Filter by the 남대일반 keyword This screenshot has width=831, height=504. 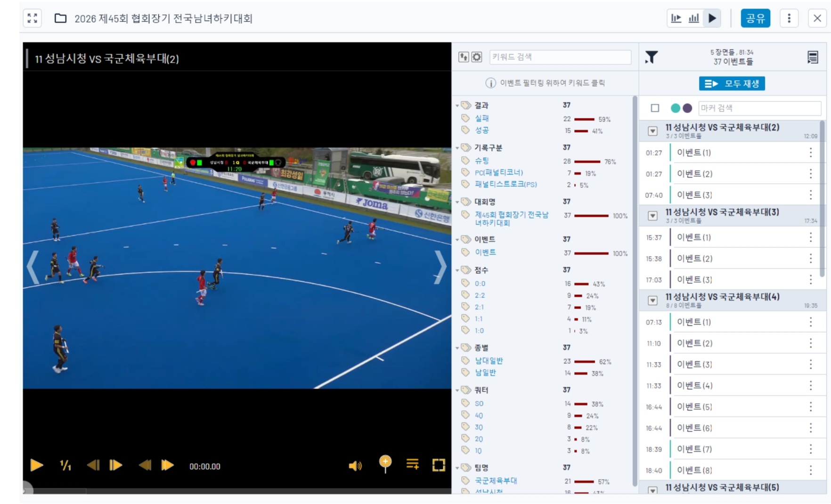coord(489,361)
